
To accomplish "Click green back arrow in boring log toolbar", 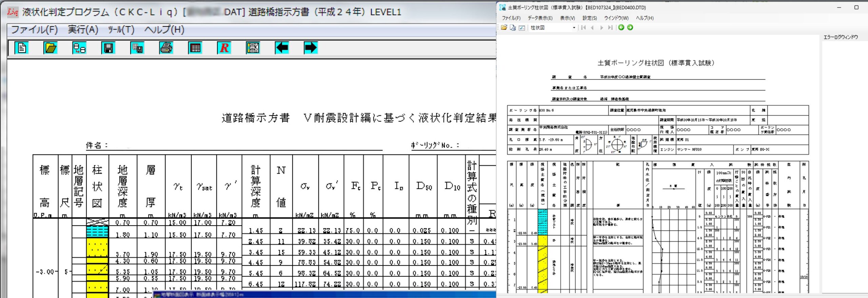I will [x=621, y=27].
